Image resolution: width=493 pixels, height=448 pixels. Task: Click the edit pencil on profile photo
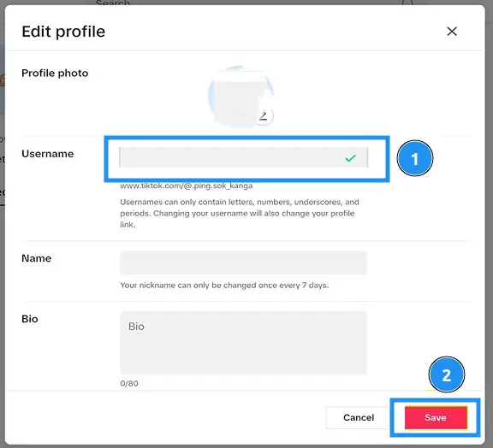264,116
